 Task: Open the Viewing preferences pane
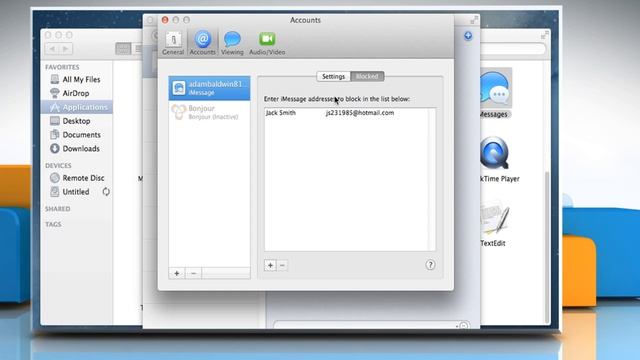(x=232, y=43)
